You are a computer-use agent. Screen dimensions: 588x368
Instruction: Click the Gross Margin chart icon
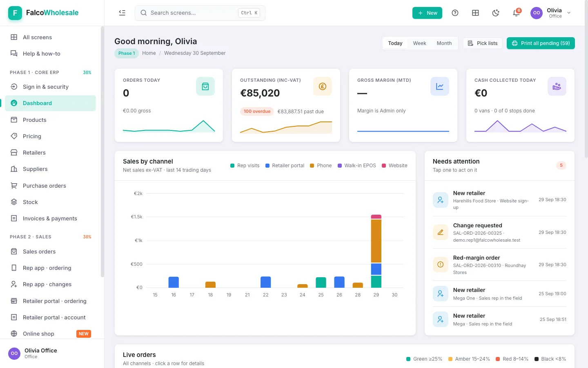[x=440, y=86]
